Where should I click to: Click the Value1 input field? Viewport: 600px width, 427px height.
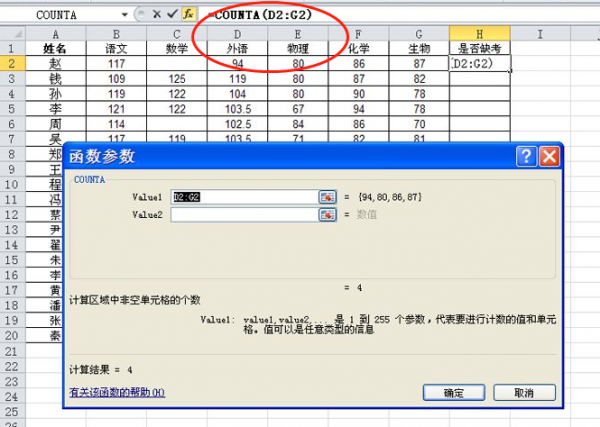point(244,197)
